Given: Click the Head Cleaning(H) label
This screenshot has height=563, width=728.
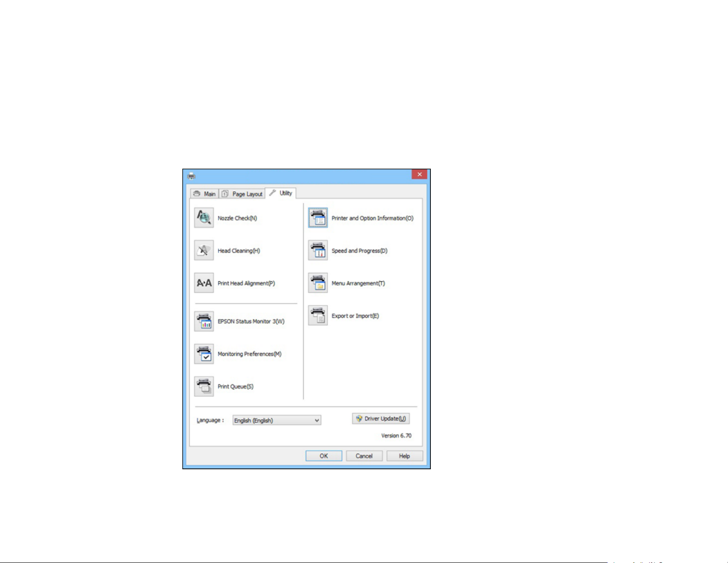Looking at the screenshot, I should tap(239, 251).
